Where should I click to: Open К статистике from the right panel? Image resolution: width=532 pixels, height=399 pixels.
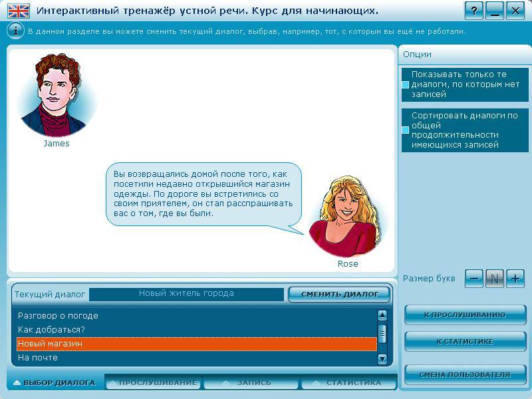point(465,342)
